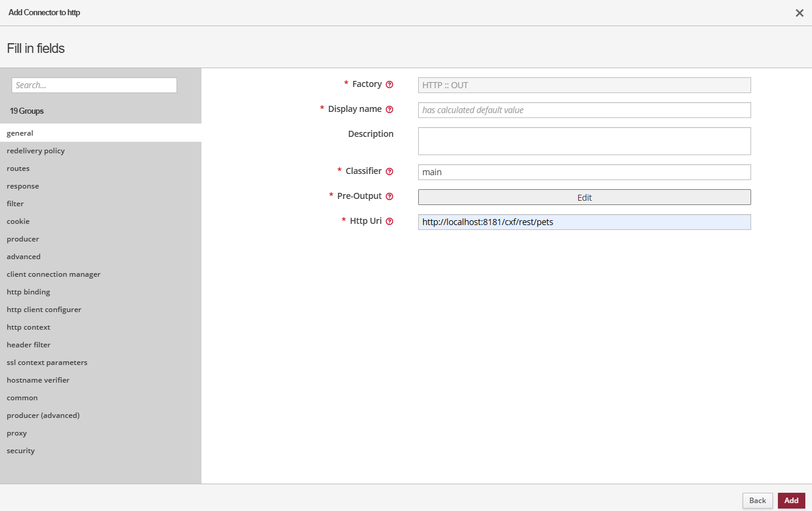The height and width of the screenshot is (511, 812).
Task: Click into the Display name field
Action: [584, 110]
